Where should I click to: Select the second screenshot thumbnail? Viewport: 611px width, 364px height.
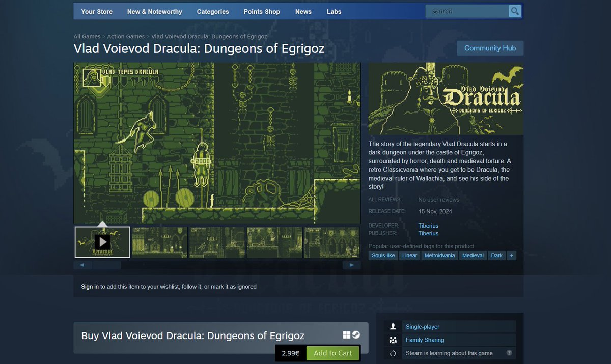(x=159, y=241)
